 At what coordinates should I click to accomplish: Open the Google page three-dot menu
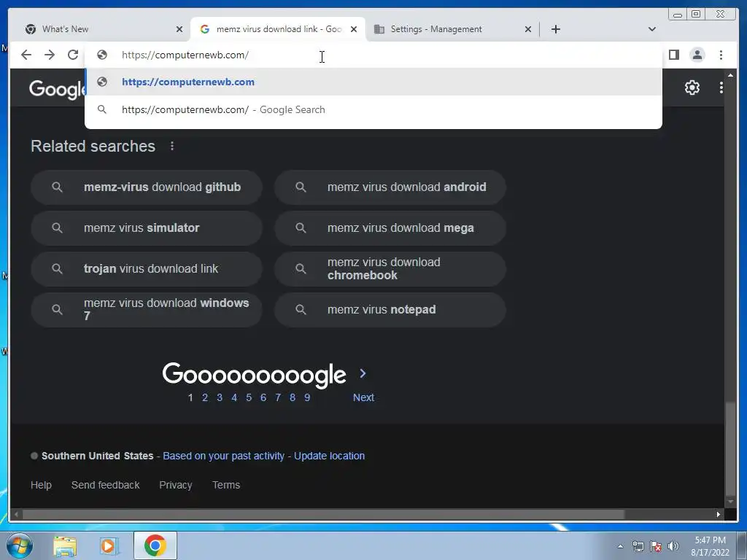tap(721, 87)
